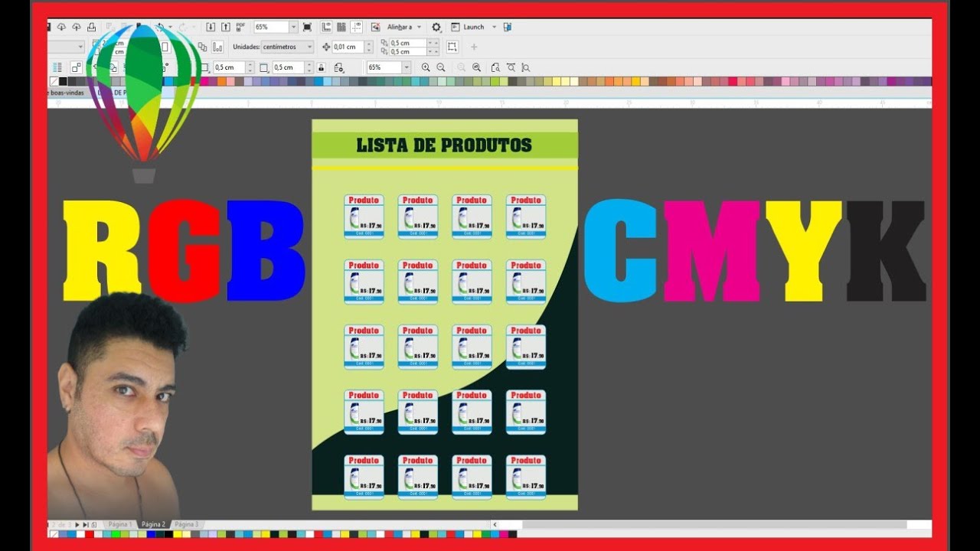Image resolution: width=980 pixels, height=551 pixels.
Task: Switch to the Página 1 tab
Action: (x=120, y=524)
